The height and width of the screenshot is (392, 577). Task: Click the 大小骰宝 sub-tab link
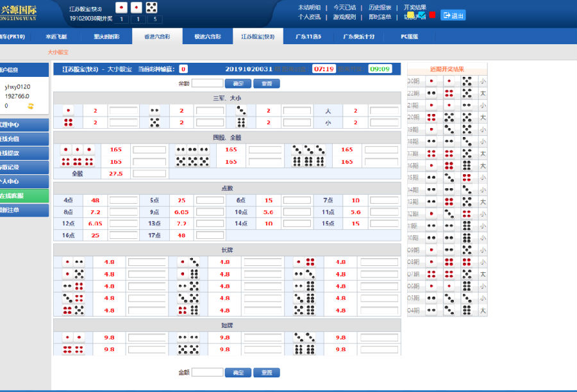[58, 52]
